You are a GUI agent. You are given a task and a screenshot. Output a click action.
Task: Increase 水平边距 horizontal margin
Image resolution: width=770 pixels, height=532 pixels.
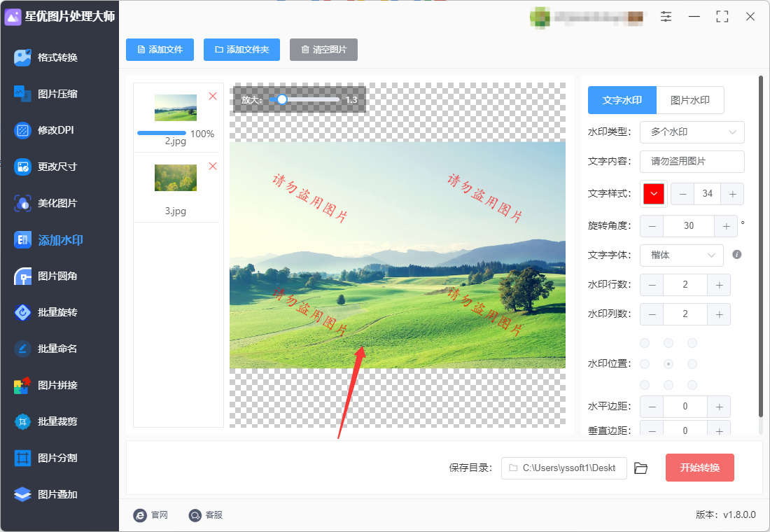pos(719,407)
